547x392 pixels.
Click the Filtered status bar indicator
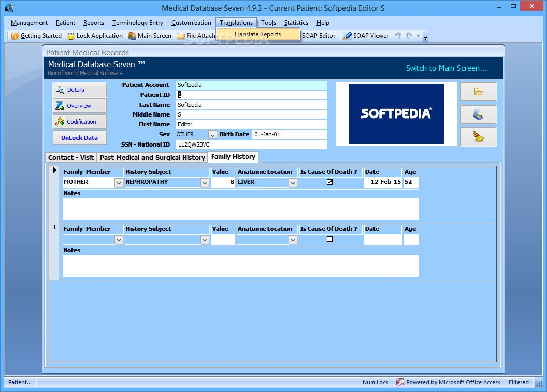[x=519, y=382]
